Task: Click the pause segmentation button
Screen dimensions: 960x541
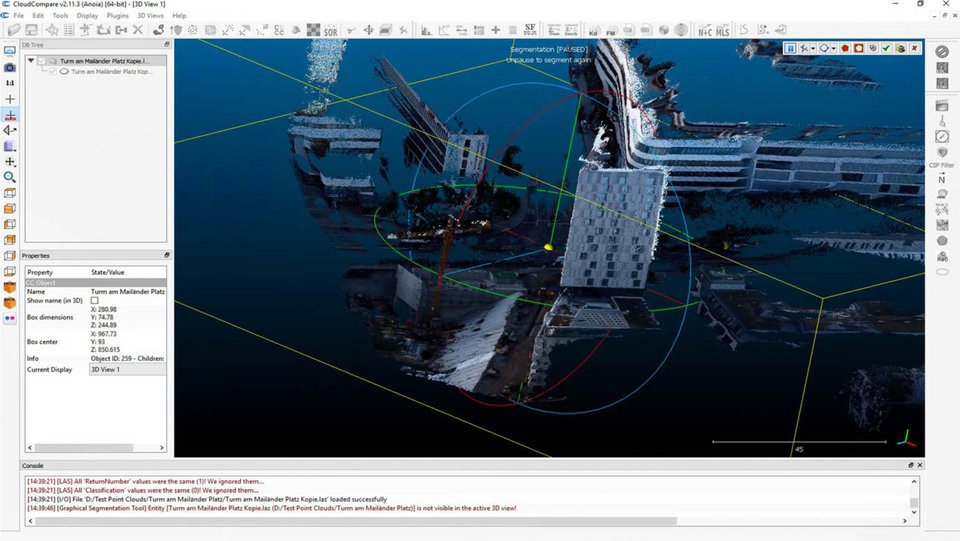Action: click(790, 48)
